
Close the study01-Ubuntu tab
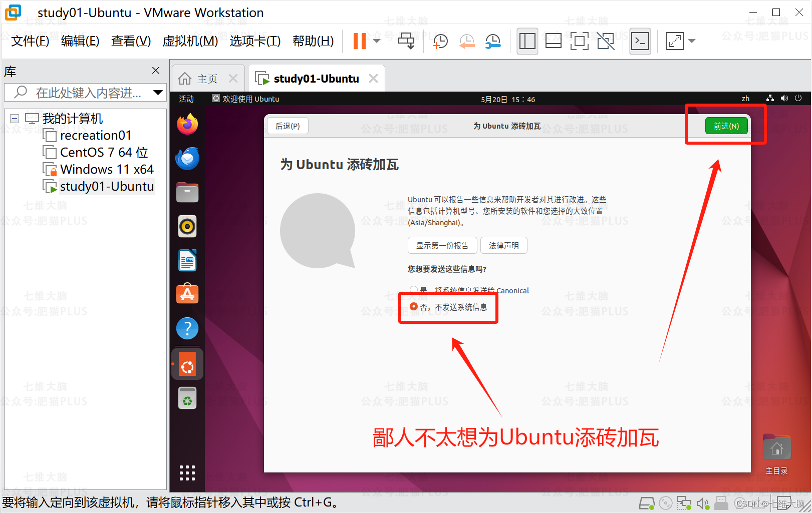pyautogui.click(x=373, y=79)
